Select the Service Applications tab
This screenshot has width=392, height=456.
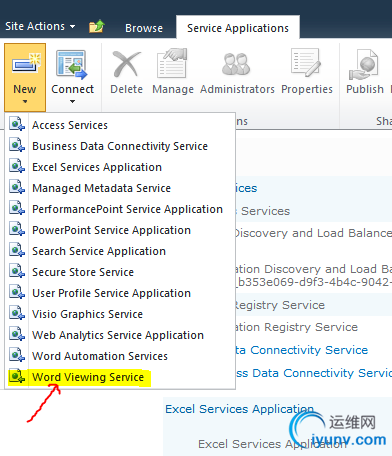pyautogui.click(x=238, y=28)
